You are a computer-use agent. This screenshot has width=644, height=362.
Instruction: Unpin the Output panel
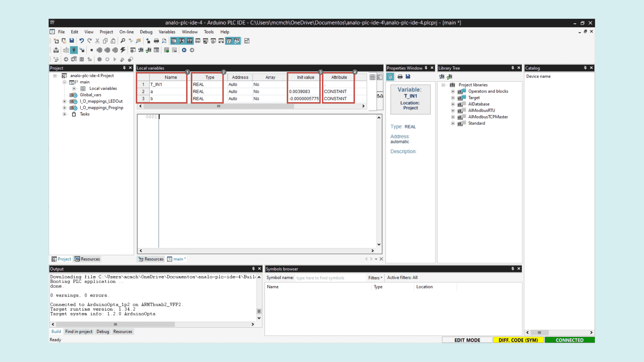coord(253,269)
